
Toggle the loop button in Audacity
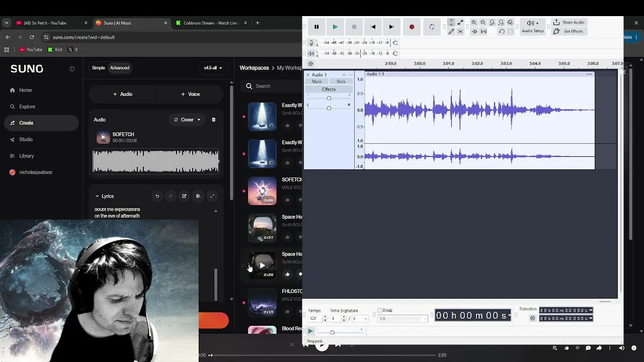click(432, 27)
